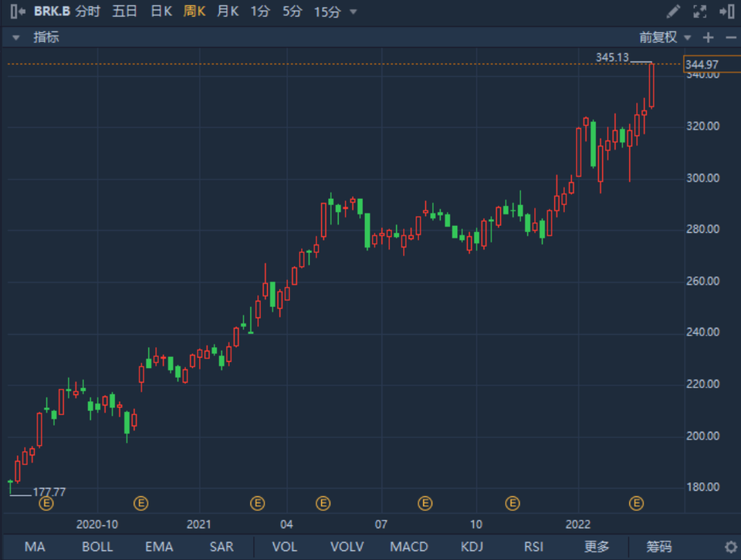Click the right panel collapse icon
Screen dimensions: 741x560
point(726,12)
